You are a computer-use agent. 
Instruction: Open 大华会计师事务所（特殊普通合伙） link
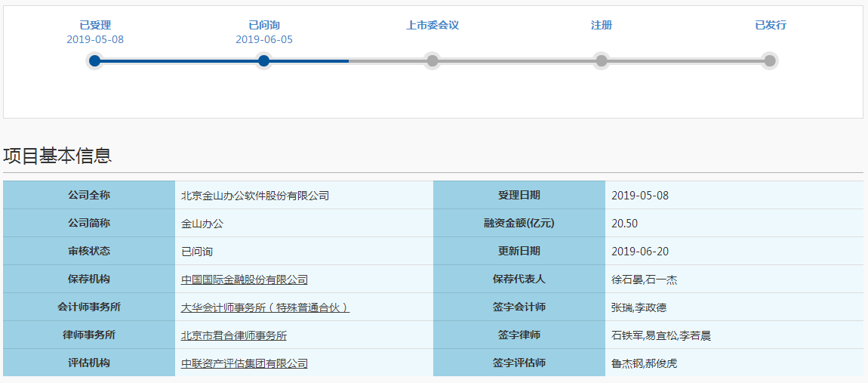click(x=265, y=307)
